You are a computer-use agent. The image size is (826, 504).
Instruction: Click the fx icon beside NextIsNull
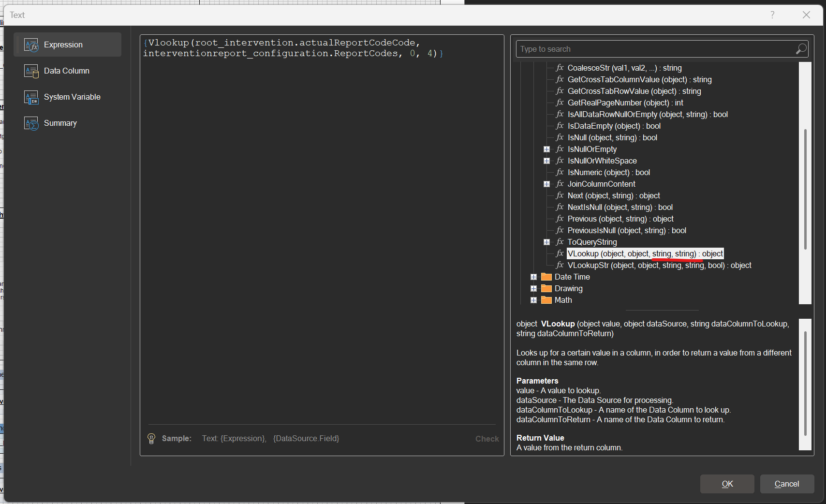pyautogui.click(x=560, y=207)
